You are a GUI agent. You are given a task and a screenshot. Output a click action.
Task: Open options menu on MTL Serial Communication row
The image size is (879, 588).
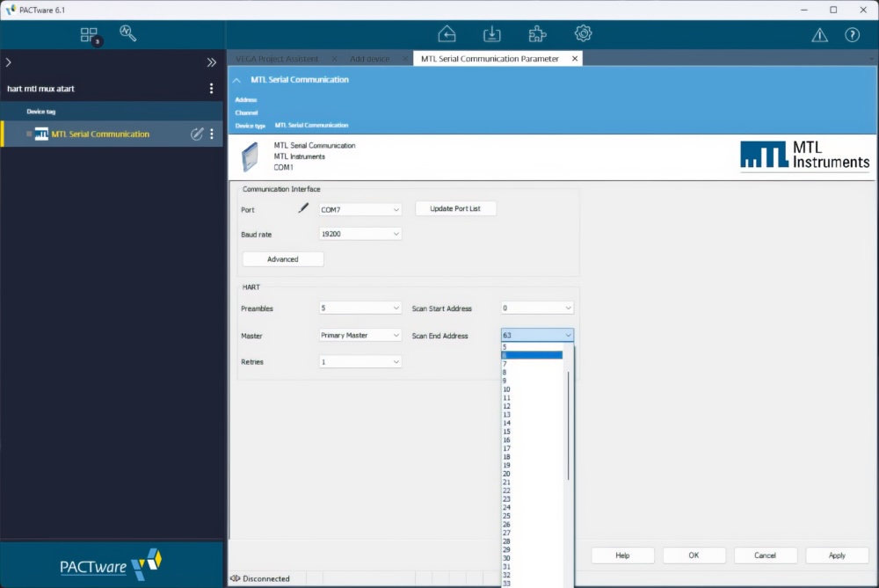[212, 134]
